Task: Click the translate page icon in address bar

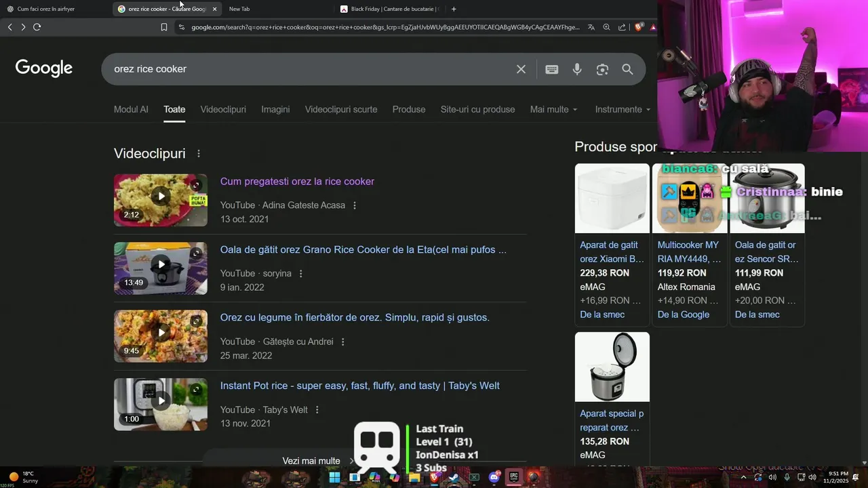Action: pyautogui.click(x=591, y=27)
